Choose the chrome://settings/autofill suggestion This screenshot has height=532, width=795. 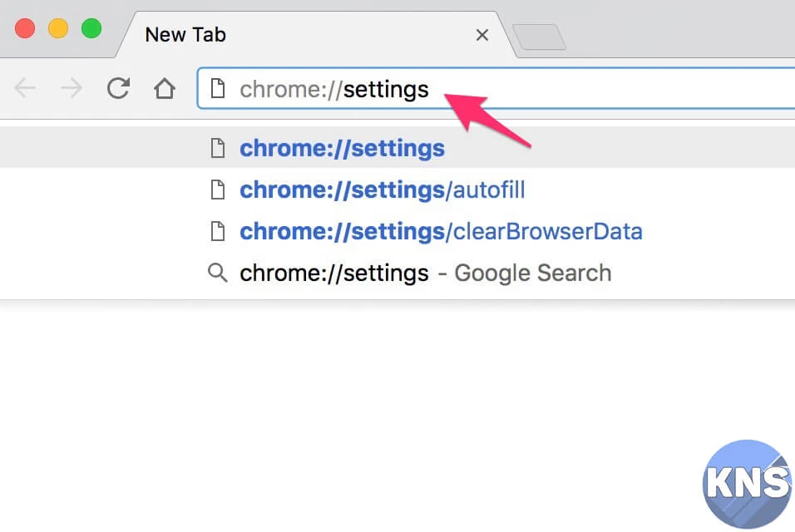pos(382,190)
